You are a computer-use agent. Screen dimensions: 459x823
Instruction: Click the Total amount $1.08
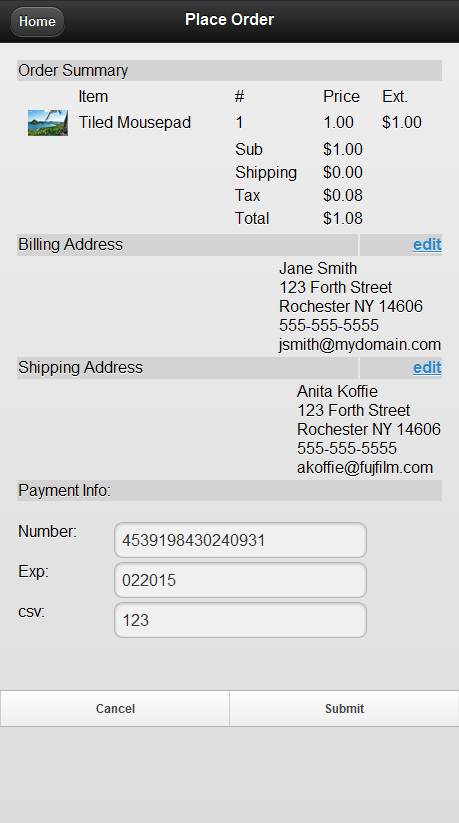(x=343, y=218)
